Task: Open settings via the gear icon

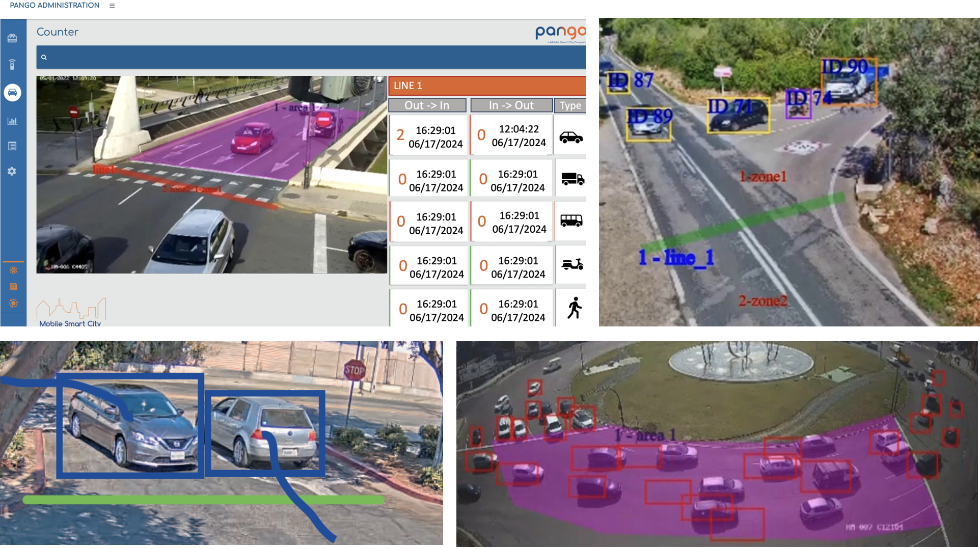Action: 12,172
